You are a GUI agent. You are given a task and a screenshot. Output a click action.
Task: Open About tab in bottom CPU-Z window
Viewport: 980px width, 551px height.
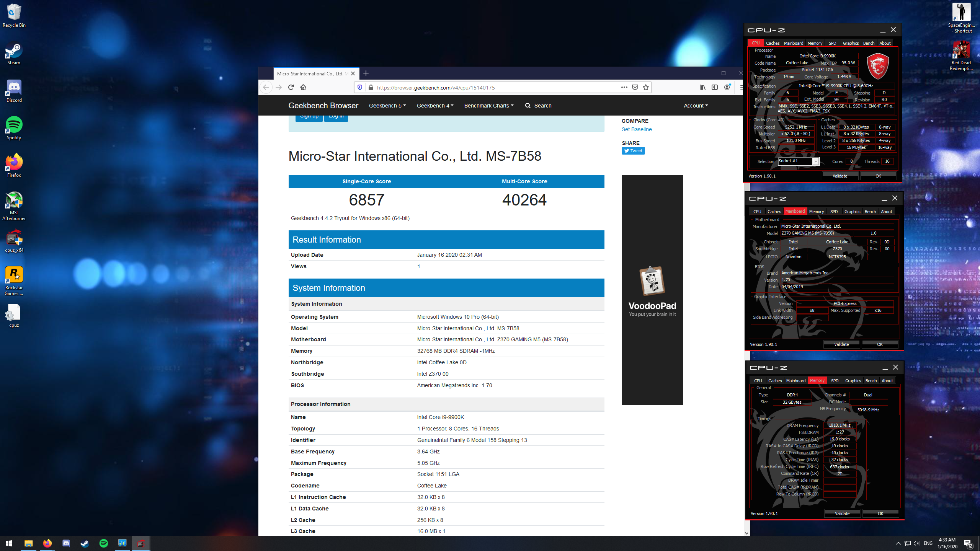[887, 381]
